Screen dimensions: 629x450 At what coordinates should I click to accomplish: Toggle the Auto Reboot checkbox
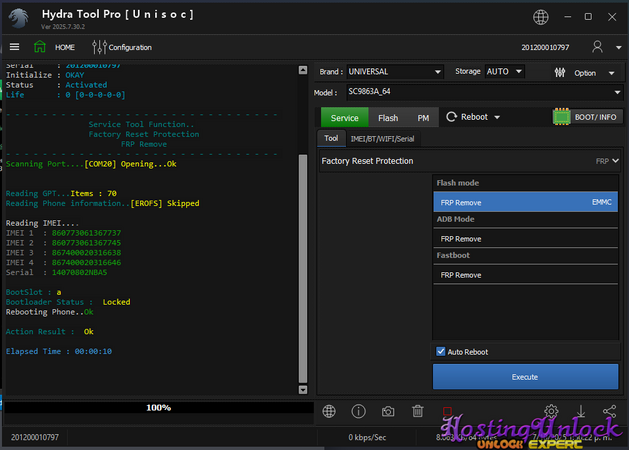[441, 352]
